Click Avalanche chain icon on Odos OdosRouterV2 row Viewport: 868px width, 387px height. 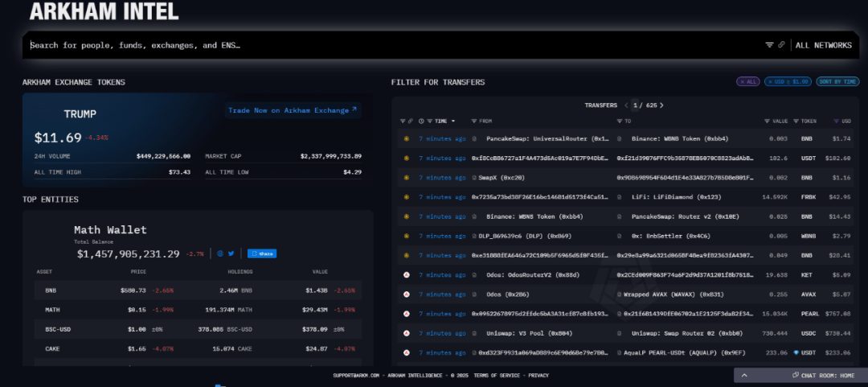[407, 275]
